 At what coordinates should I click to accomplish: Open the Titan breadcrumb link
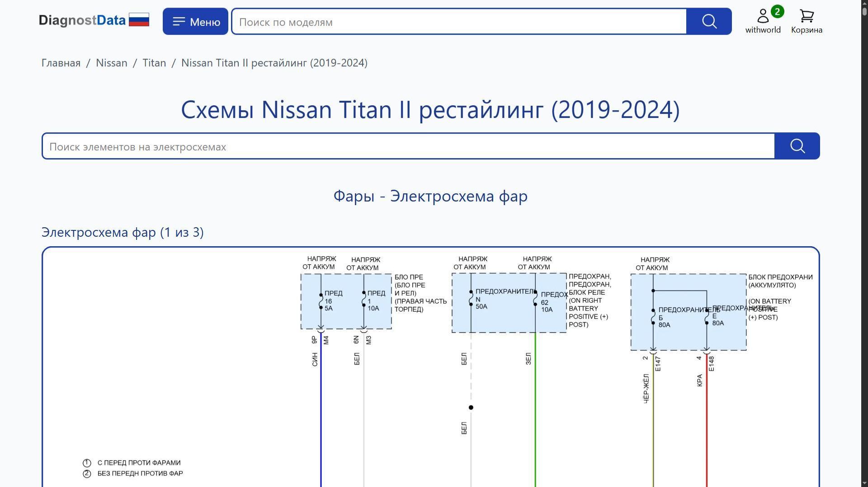[x=154, y=63]
